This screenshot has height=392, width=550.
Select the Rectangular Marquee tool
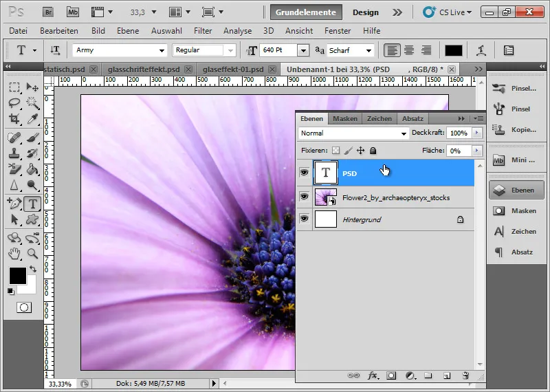(14, 87)
